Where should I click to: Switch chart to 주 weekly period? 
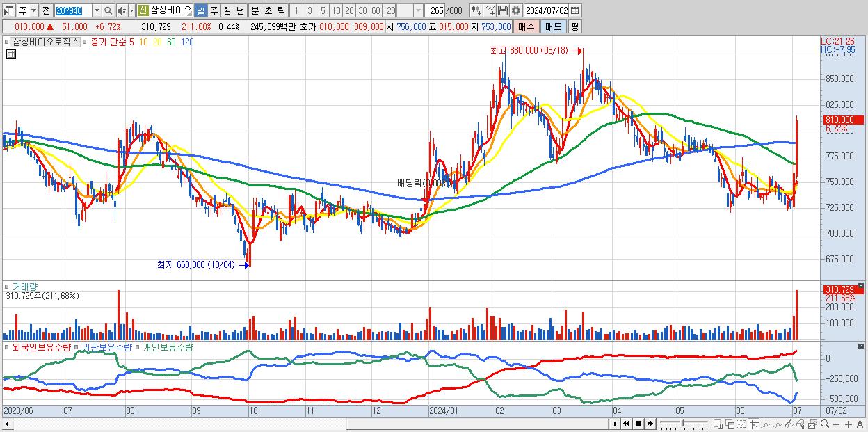coord(214,10)
